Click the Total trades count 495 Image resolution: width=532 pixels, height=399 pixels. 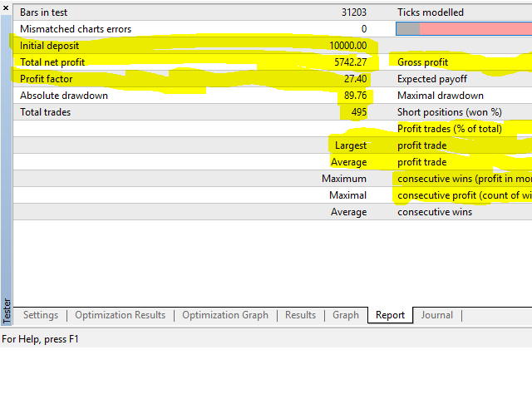[x=357, y=112]
